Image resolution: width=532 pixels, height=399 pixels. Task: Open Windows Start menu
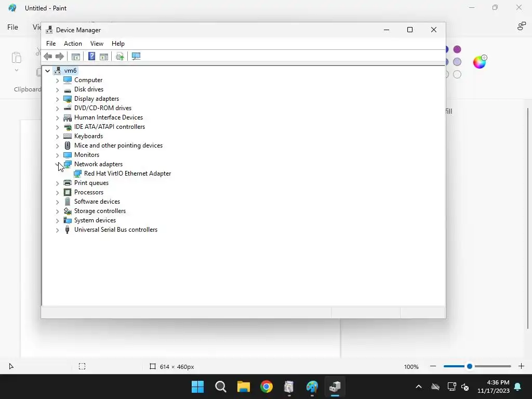(x=198, y=387)
